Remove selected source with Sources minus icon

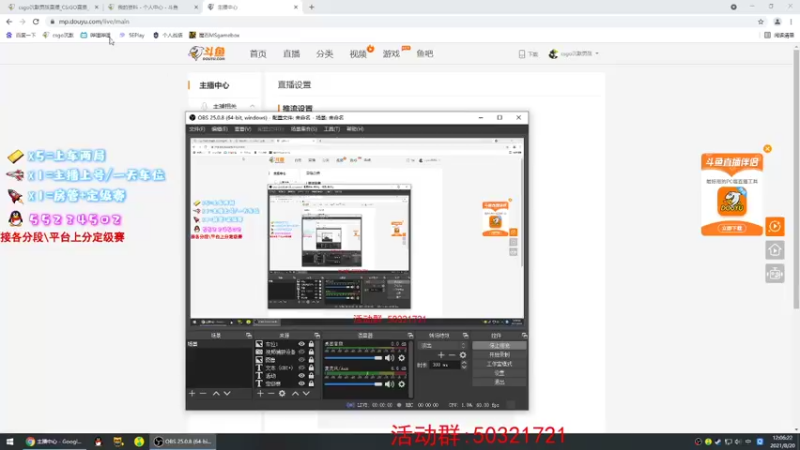pos(271,393)
